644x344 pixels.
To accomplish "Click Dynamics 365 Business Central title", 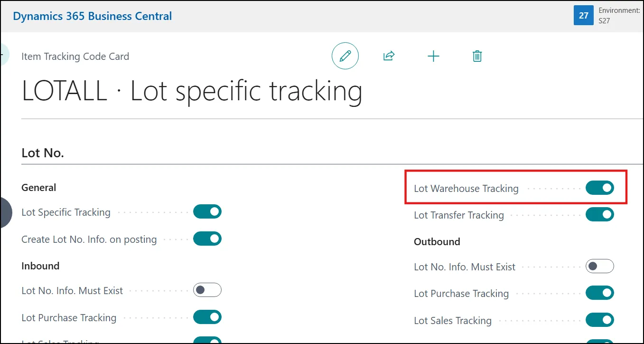I will [93, 16].
